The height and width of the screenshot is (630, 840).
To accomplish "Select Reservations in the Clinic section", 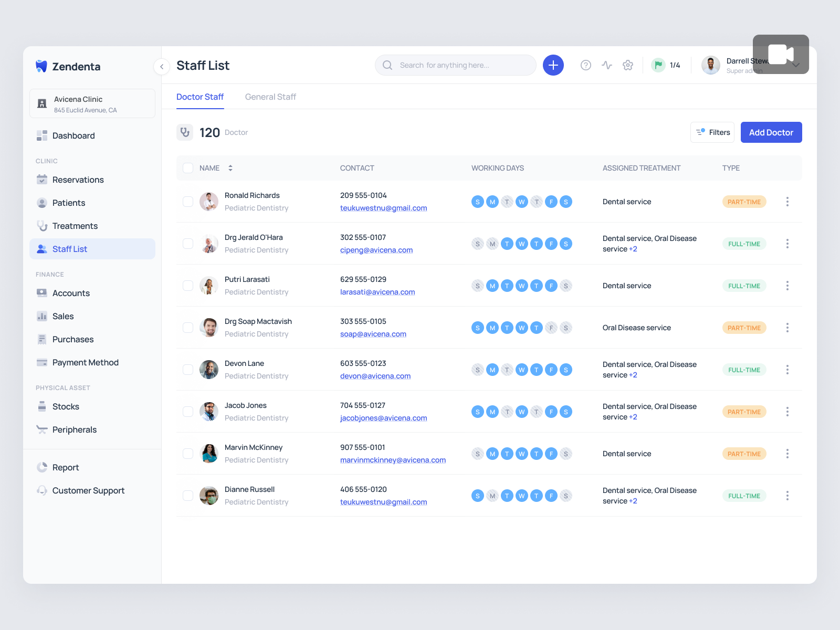I will [78, 180].
